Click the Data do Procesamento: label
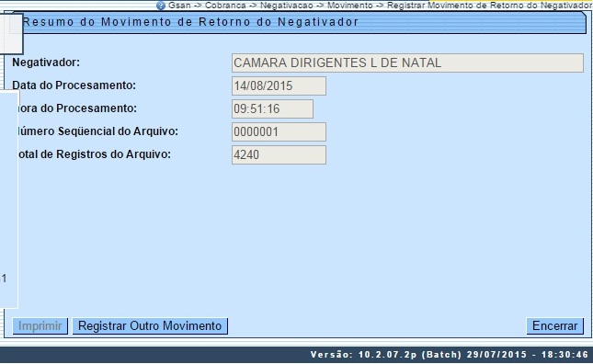 [x=74, y=85]
